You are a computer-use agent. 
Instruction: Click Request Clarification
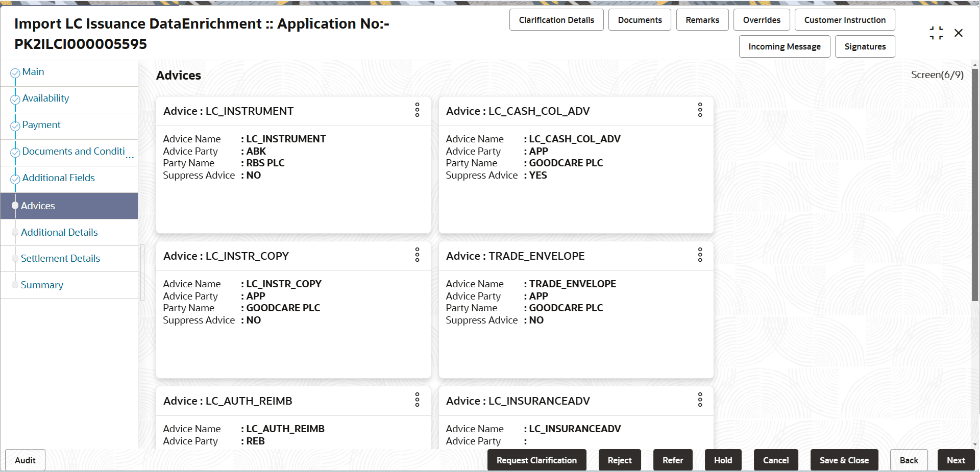pyautogui.click(x=537, y=460)
